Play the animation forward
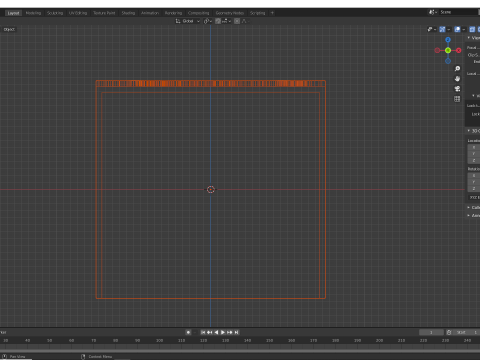Viewport: 480px width, 360px height. (x=223, y=332)
